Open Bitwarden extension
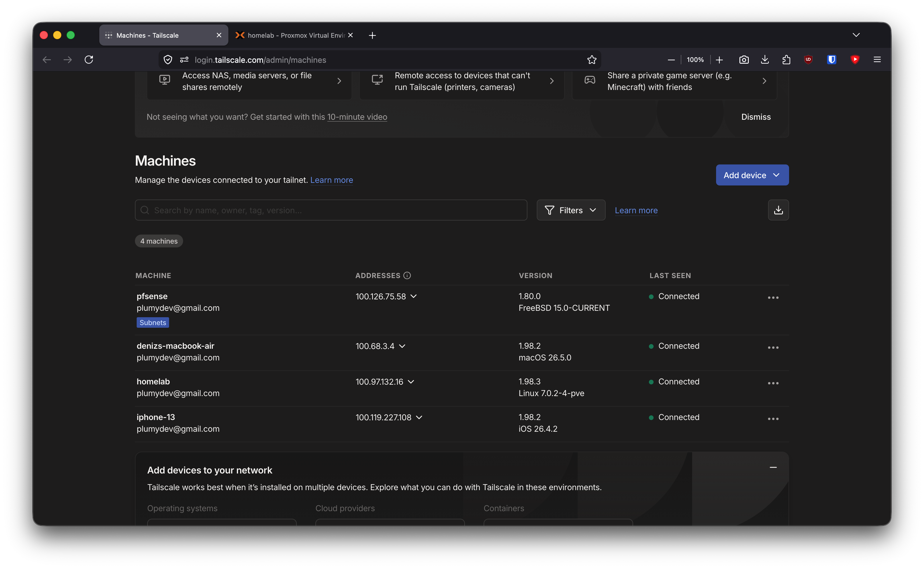924x569 pixels. pyautogui.click(x=831, y=60)
